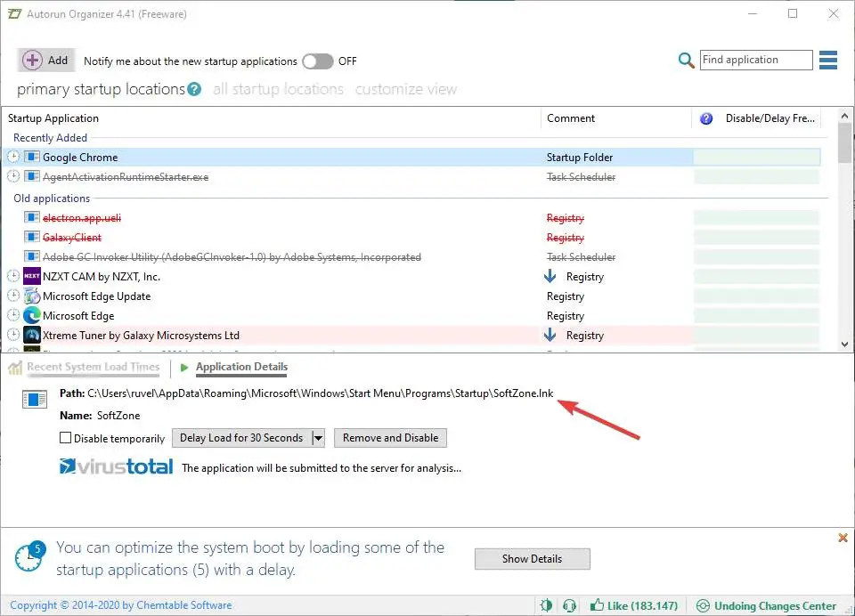Click clock icon beside Microsoft Edge Update
Viewport: 855px width, 616px height.
coord(13,296)
